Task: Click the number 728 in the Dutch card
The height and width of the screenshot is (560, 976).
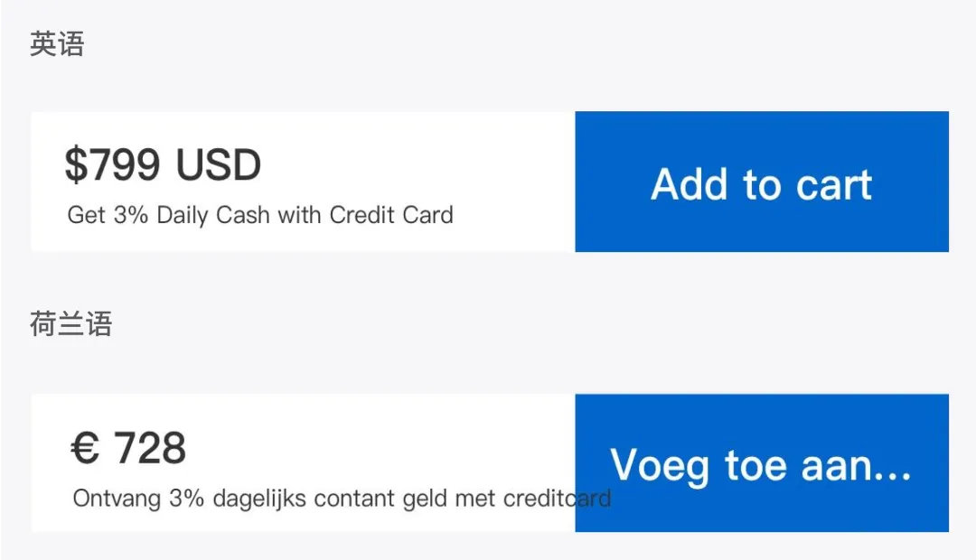Action: click(150, 448)
